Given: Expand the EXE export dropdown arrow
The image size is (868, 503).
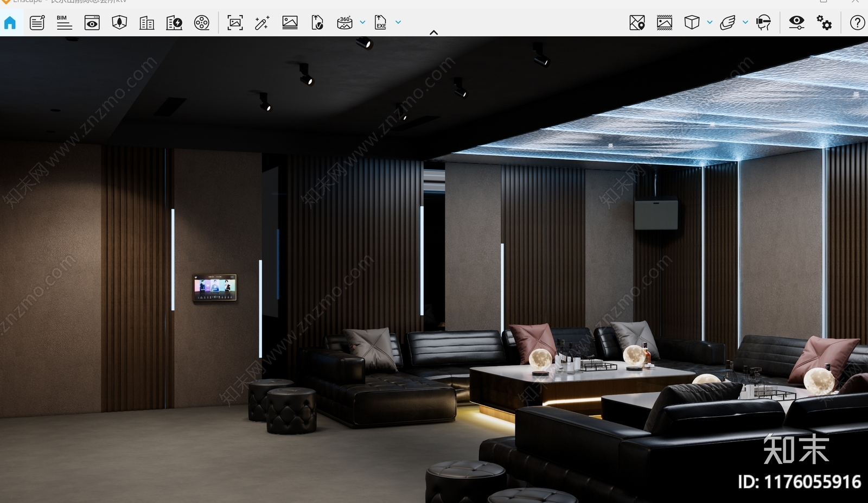Looking at the screenshot, I should coord(398,23).
